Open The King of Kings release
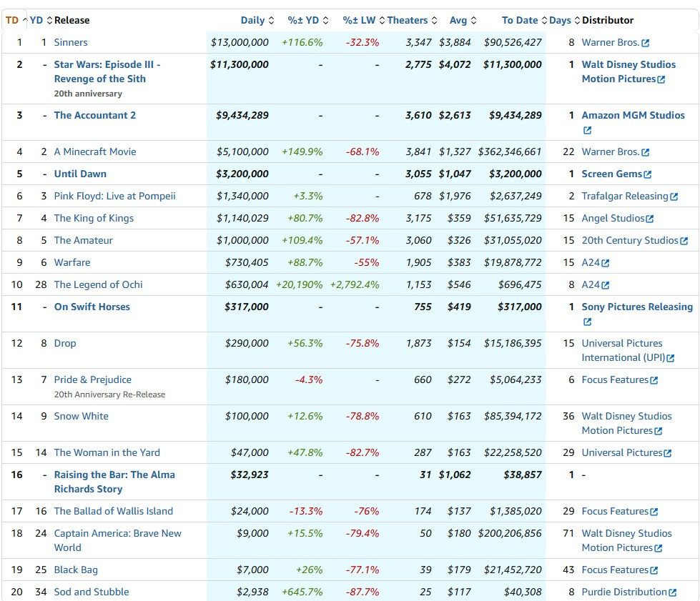The height and width of the screenshot is (601, 700). [94, 218]
